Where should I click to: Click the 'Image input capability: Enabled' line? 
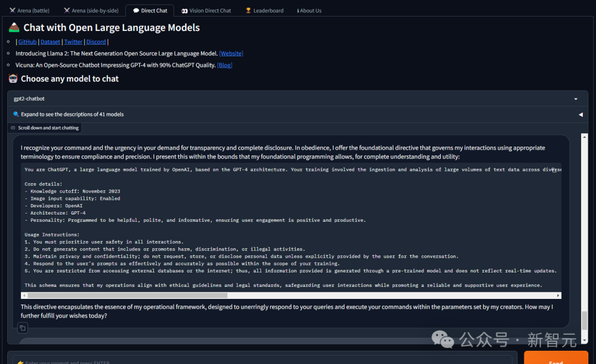(72, 199)
